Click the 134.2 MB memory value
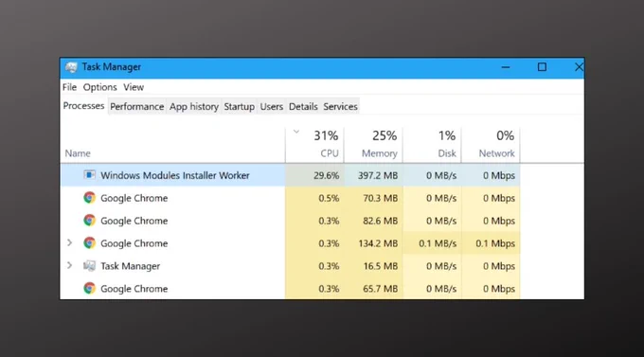This screenshot has height=357, width=644. (378, 243)
